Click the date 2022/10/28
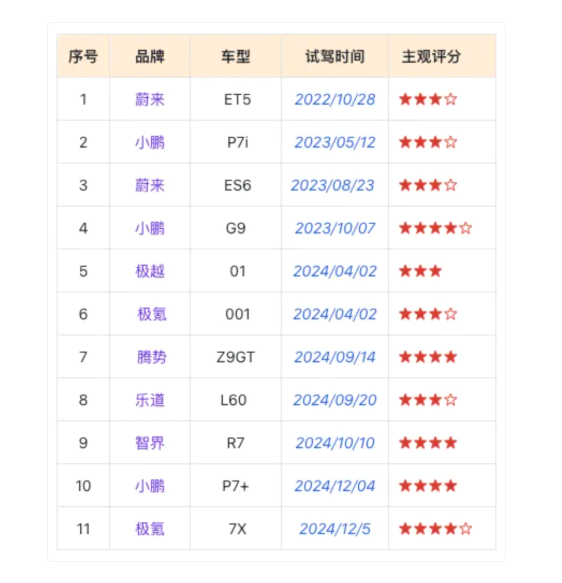Viewport: 562px width, 583px height. [335, 100]
